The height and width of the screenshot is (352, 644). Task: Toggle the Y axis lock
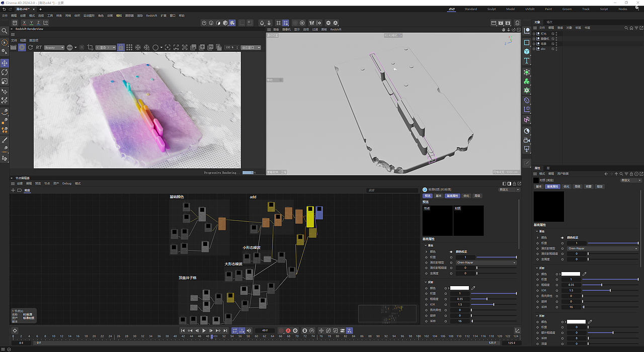(x=31, y=23)
